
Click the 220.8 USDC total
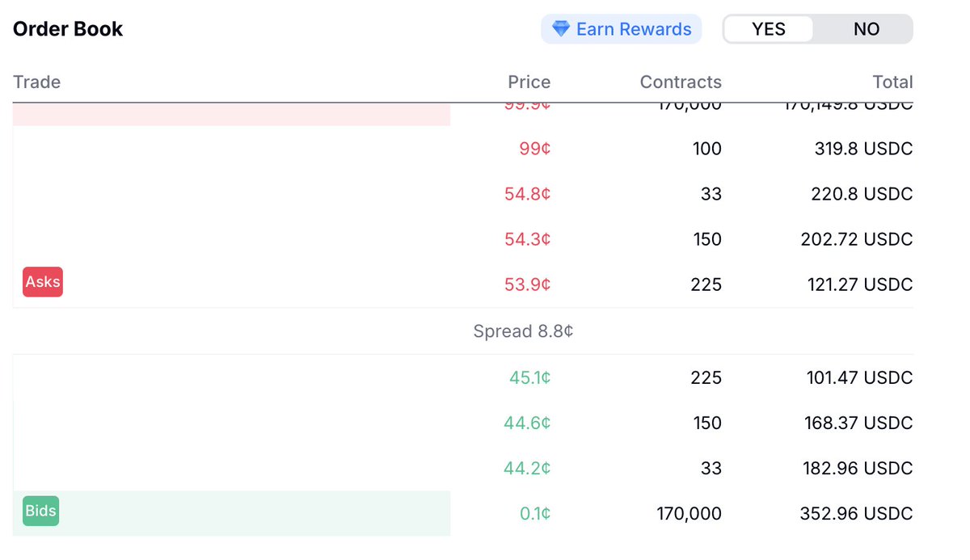coord(862,194)
